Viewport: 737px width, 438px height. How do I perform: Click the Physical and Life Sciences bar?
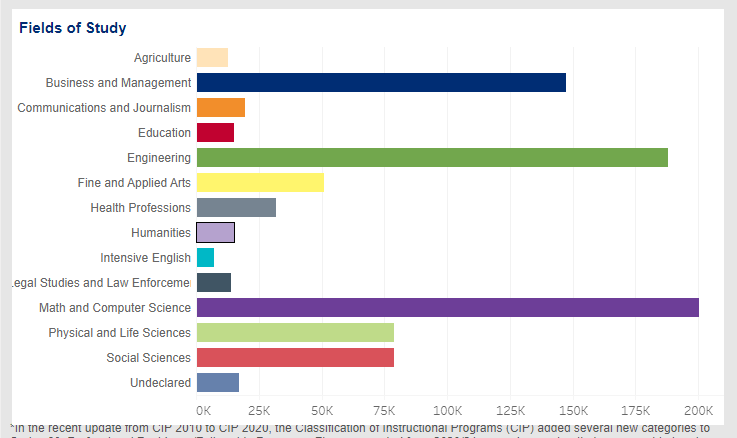295,333
